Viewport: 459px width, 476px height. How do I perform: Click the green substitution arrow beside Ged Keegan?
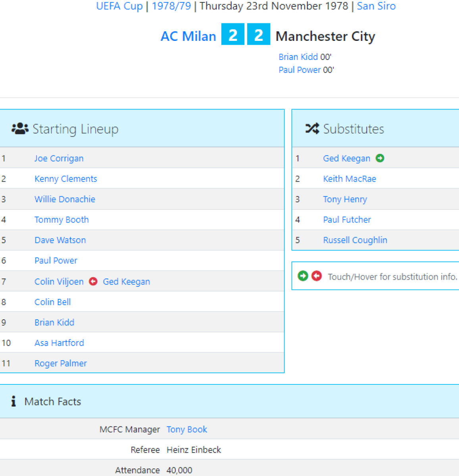(x=380, y=158)
